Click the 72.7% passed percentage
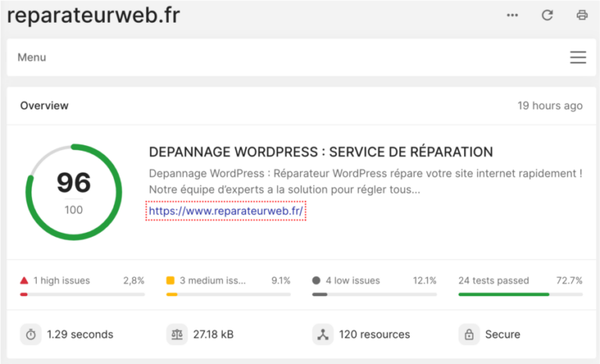The width and height of the screenshot is (600, 364). click(570, 280)
